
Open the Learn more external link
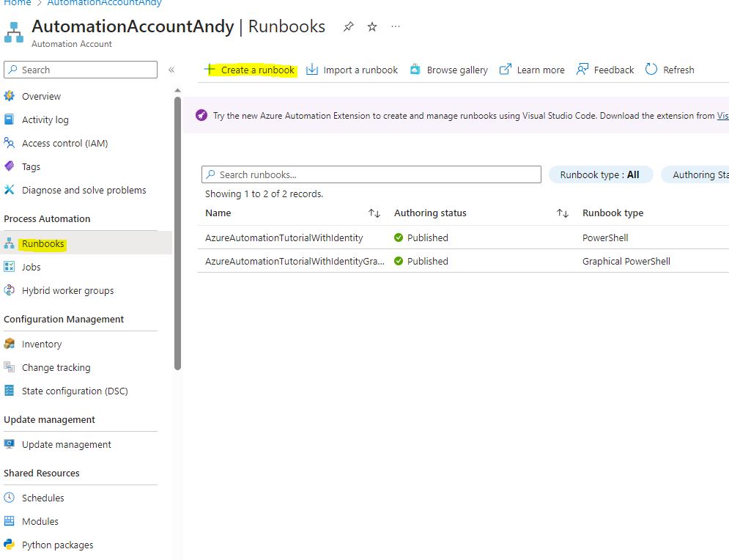point(532,70)
